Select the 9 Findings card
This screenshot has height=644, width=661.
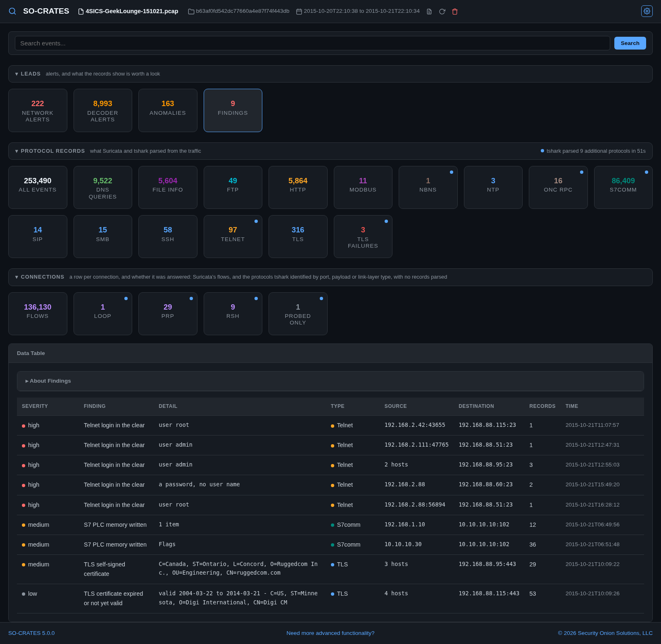point(233,111)
